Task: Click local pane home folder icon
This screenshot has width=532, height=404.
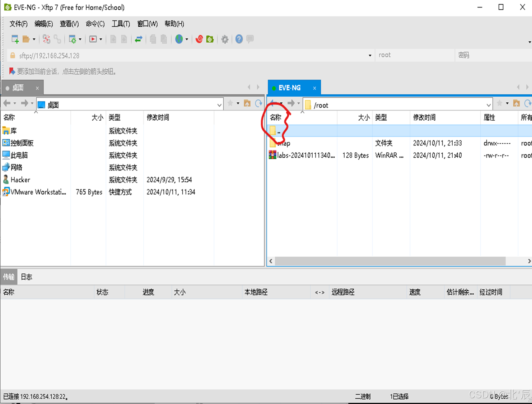Action: click(x=247, y=103)
